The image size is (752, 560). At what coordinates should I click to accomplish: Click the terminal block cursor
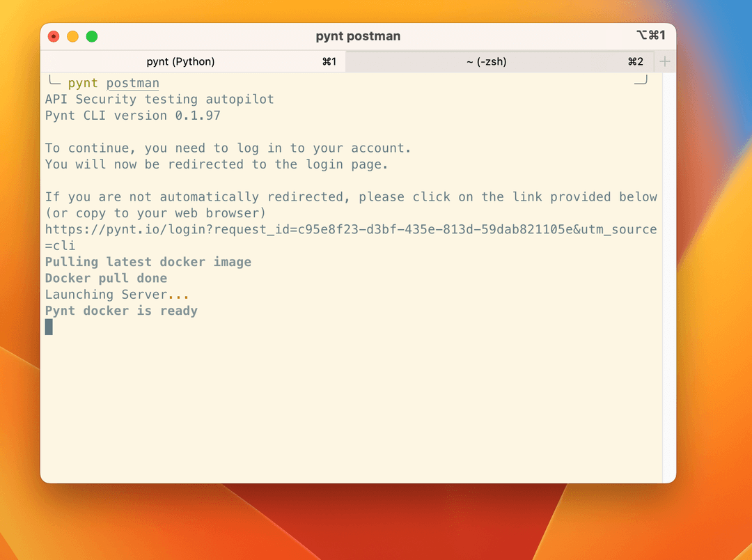click(x=49, y=327)
